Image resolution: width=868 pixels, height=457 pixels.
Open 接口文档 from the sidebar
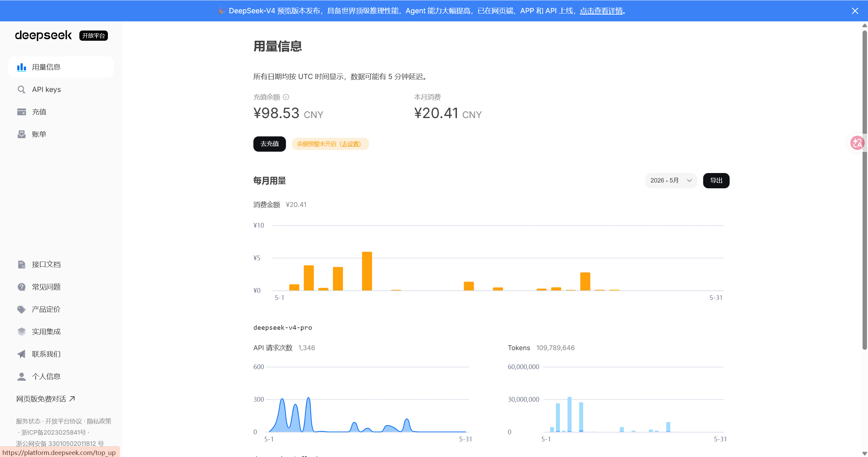[61, 265]
